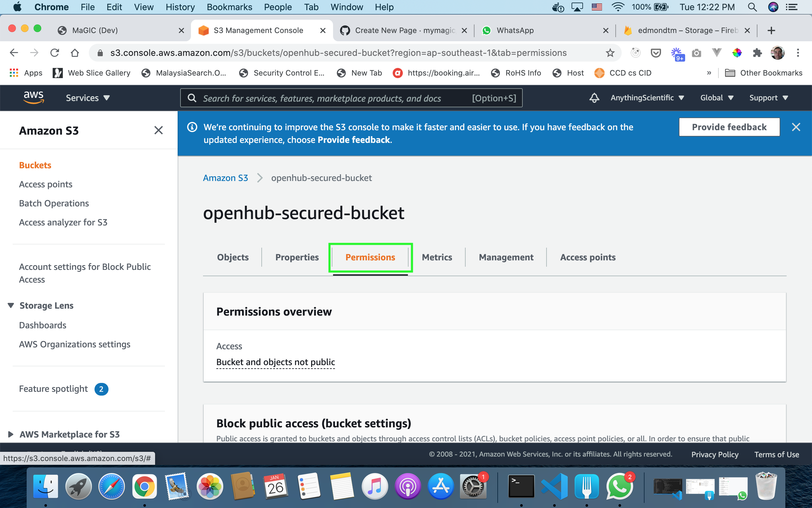Open WhatsApp from the dock
The height and width of the screenshot is (508, 812).
(619, 486)
